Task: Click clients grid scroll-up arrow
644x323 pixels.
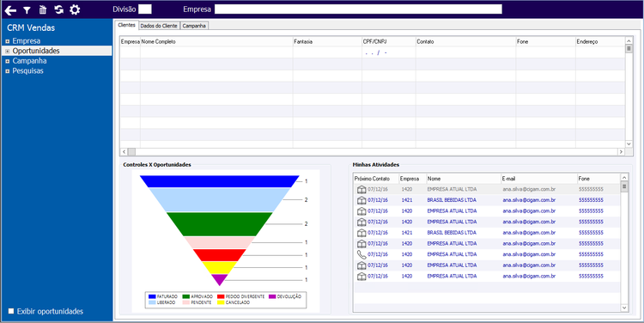Action: pos(629,40)
